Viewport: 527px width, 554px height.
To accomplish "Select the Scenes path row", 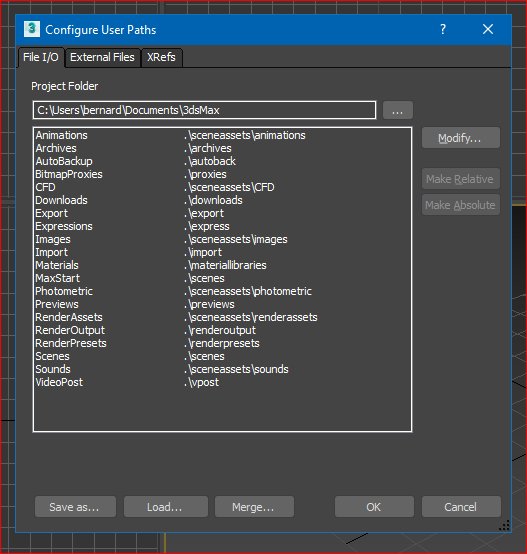I will point(223,356).
